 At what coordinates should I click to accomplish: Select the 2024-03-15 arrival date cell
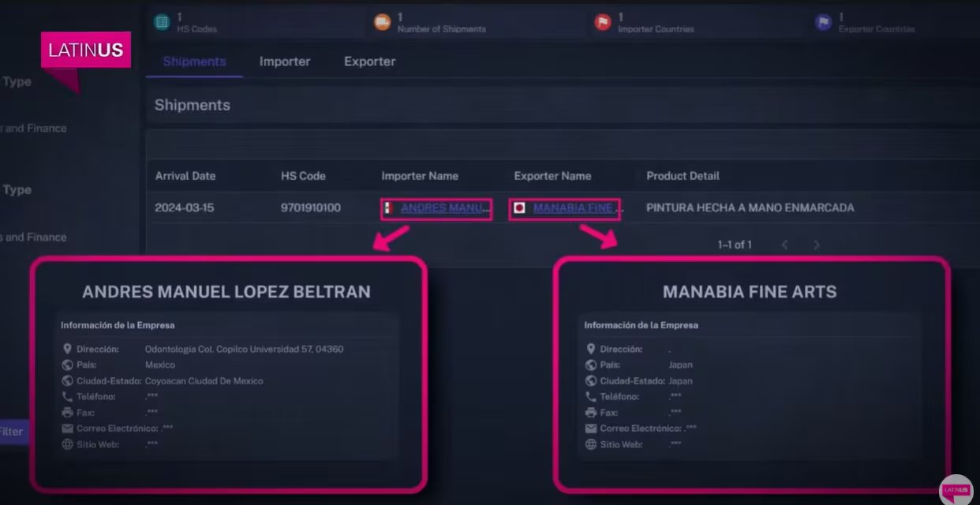coord(185,208)
